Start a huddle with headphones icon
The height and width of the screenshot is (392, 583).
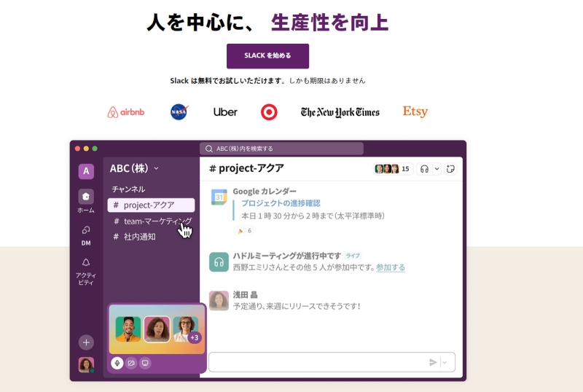coord(424,169)
